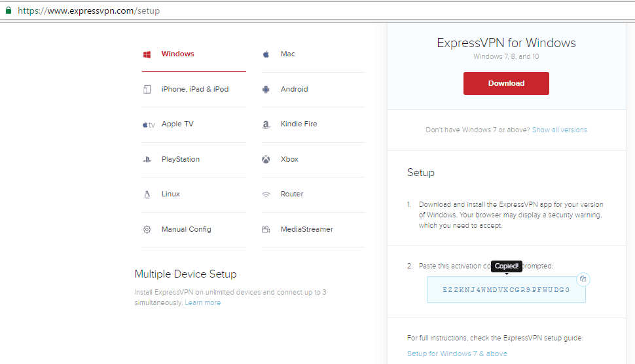Viewport: 635px width, 364px height.
Task: Click 'Don't have Windows 7 or above?' text
Action: pos(477,130)
